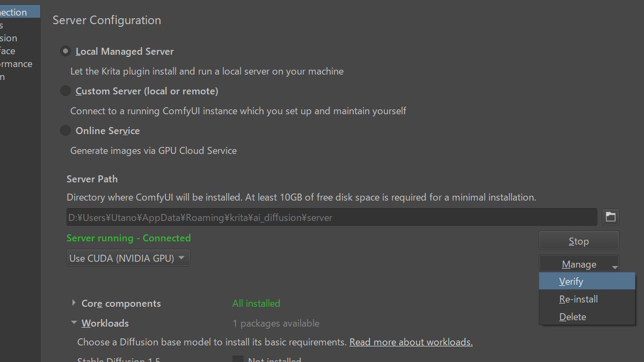The height and width of the screenshot is (362, 644).
Task: Open the Styles settings page in sidebar
Action: [x=2, y=25]
